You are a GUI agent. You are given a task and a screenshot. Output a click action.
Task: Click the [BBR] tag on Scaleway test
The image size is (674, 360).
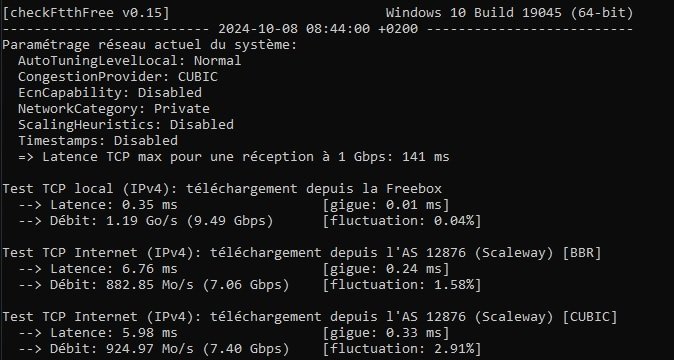[x=582, y=253]
